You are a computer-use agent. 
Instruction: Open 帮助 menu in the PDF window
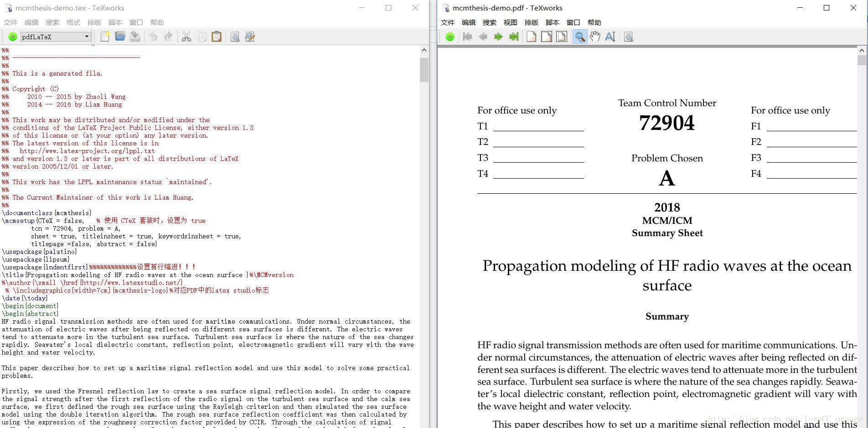[x=594, y=22]
